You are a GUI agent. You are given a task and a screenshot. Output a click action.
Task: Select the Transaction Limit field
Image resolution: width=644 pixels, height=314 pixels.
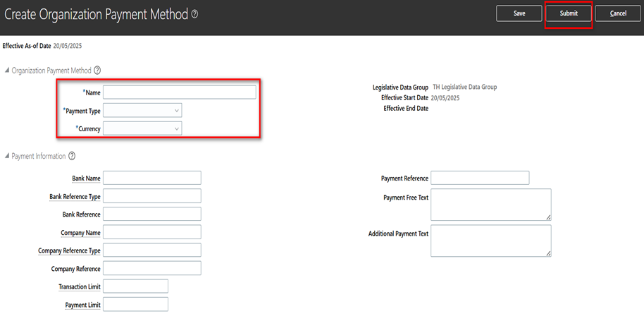point(135,286)
